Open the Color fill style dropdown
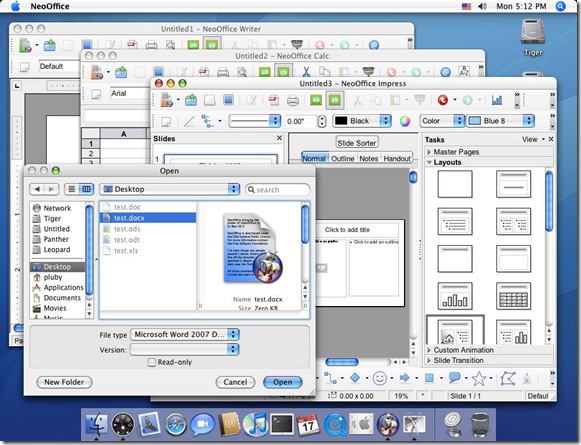This screenshot has height=445, width=581. point(442,121)
